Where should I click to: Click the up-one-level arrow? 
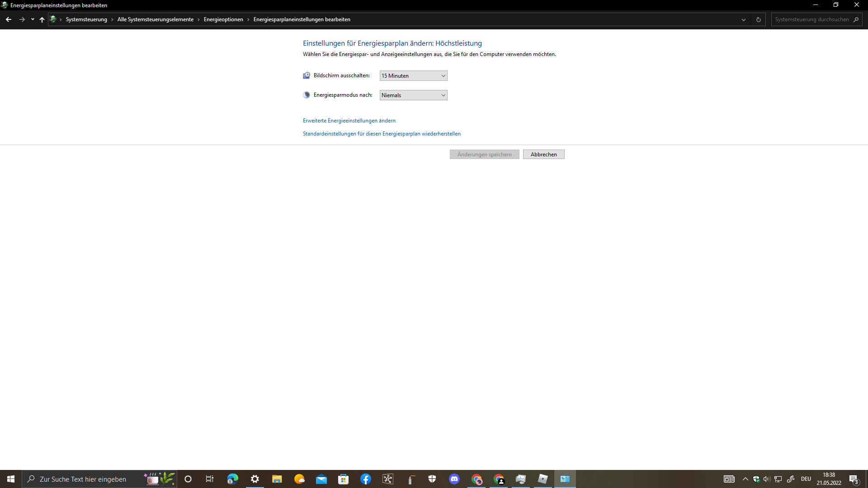click(42, 19)
